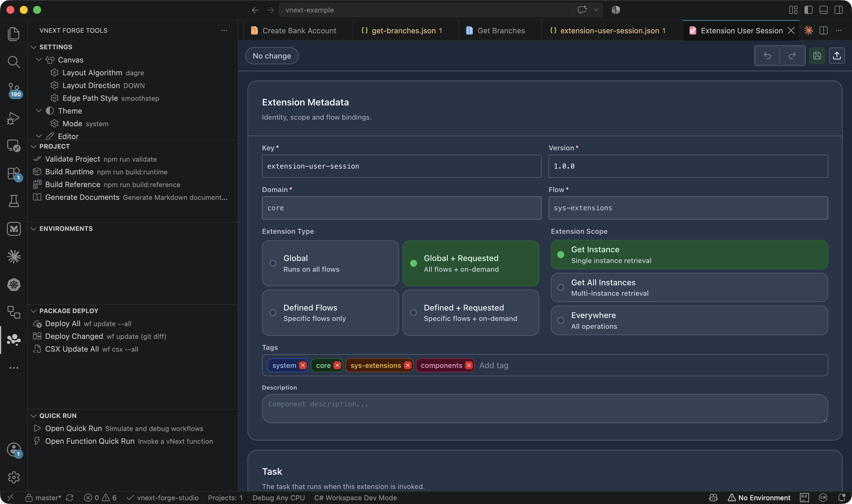The width and height of the screenshot is (852, 504).
Task: Open the Testing flask icon
Action: (14, 201)
